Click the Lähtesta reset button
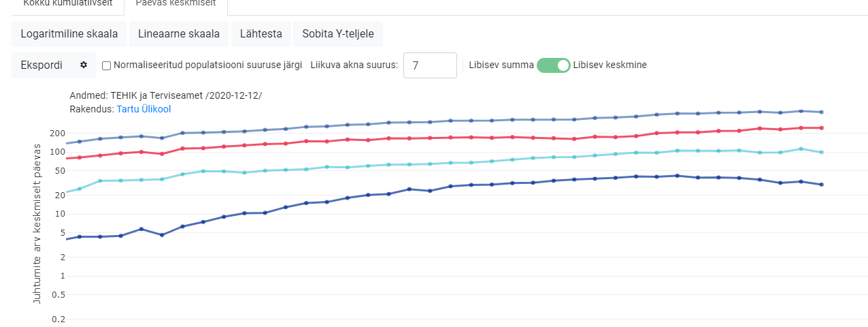Image resolution: width=868 pixels, height=327 pixels. coord(261,34)
